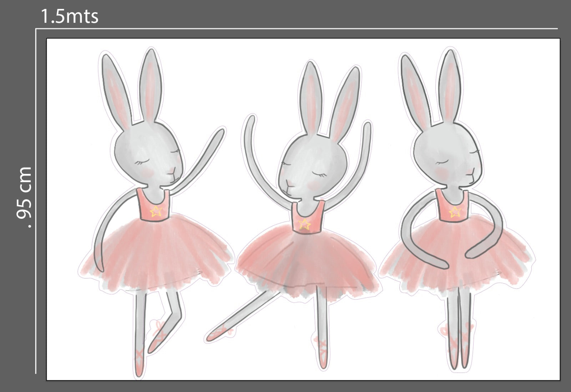Select the middle bunny with both arms up

point(293,215)
